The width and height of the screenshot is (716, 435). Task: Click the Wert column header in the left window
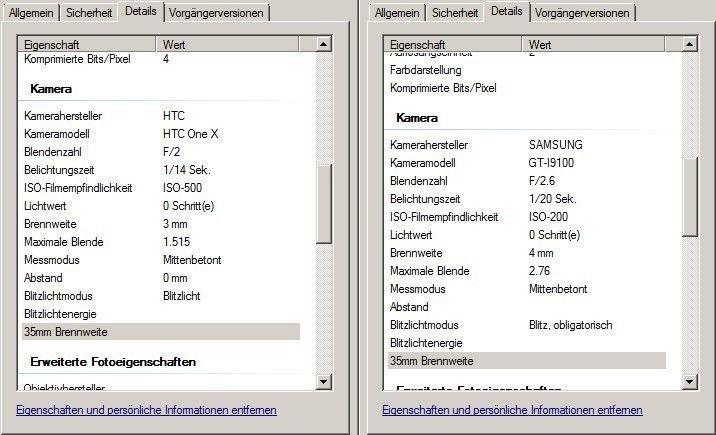click(227, 44)
